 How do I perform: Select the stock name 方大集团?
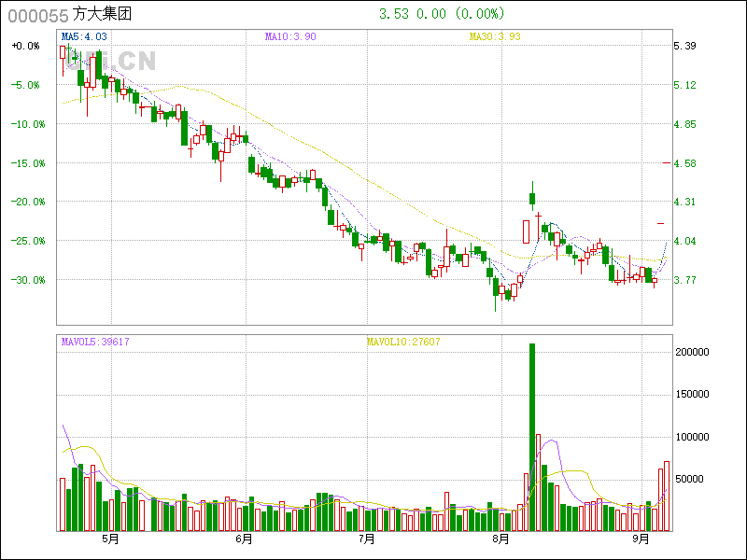click(x=102, y=14)
